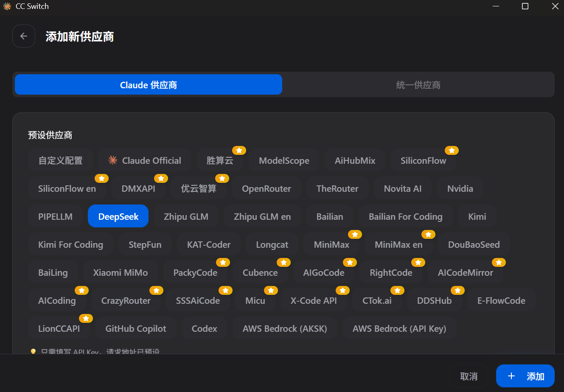Select the BaiLing preset
The height and width of the screenshot is (392, 564).
53,272
